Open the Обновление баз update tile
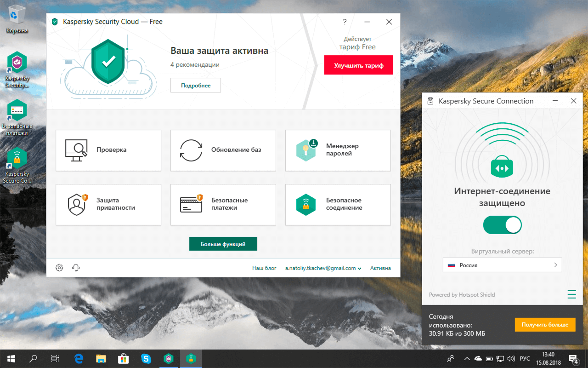Image resolution: width=588 pixels, height=368 pixels. [x=223, y=150]
